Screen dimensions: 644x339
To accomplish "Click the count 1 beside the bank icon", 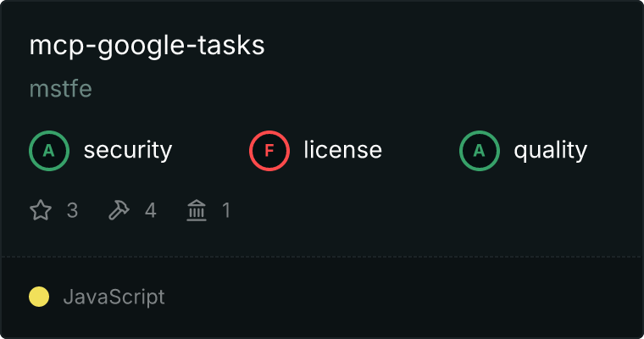I will tap(226, 210).
